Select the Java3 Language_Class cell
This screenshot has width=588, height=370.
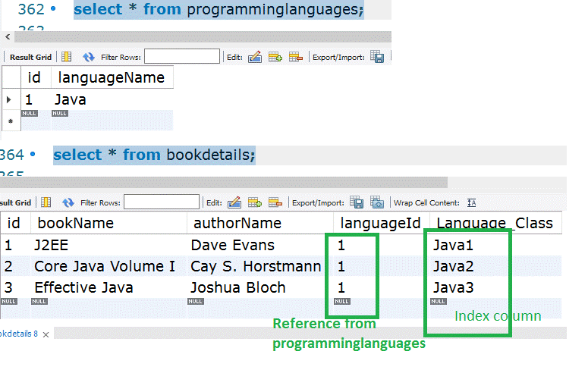pos(495,287)
